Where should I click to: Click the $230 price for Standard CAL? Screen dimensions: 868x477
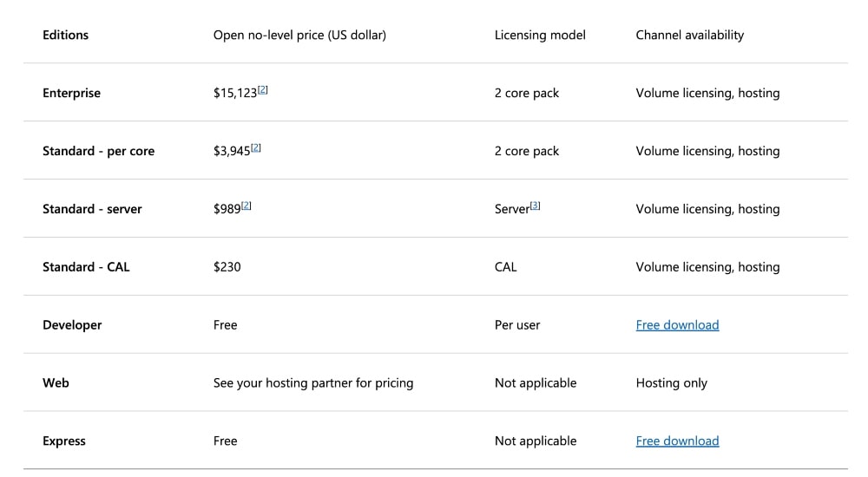(227, 268)
